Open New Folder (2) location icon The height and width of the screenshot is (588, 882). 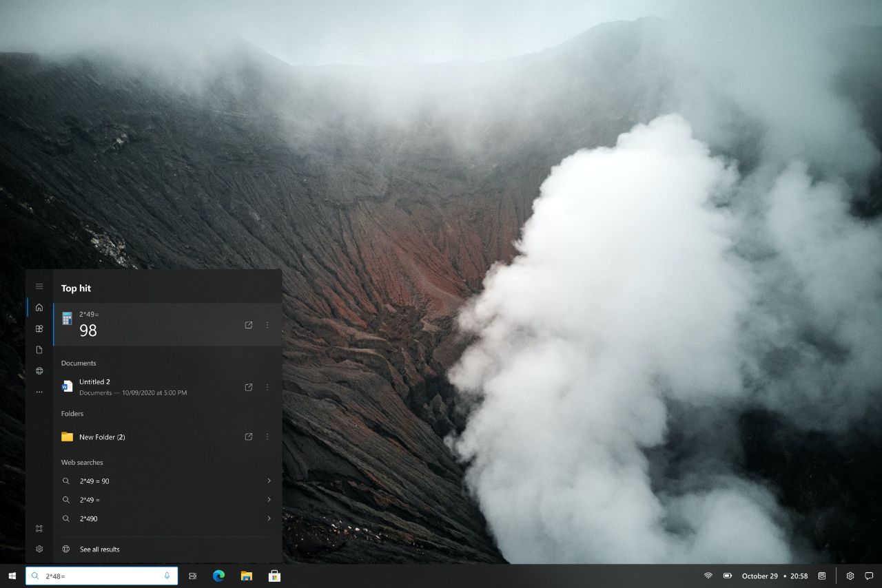tap(249, 437)
